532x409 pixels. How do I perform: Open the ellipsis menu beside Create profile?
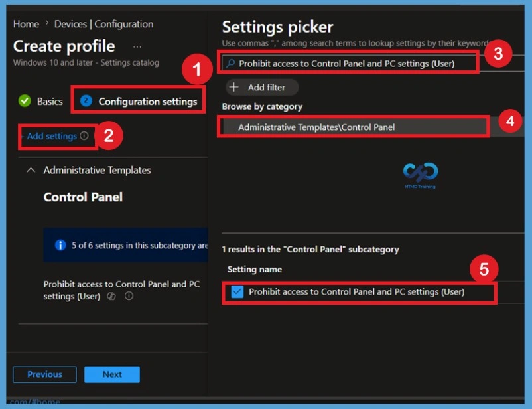pos(137,47)
